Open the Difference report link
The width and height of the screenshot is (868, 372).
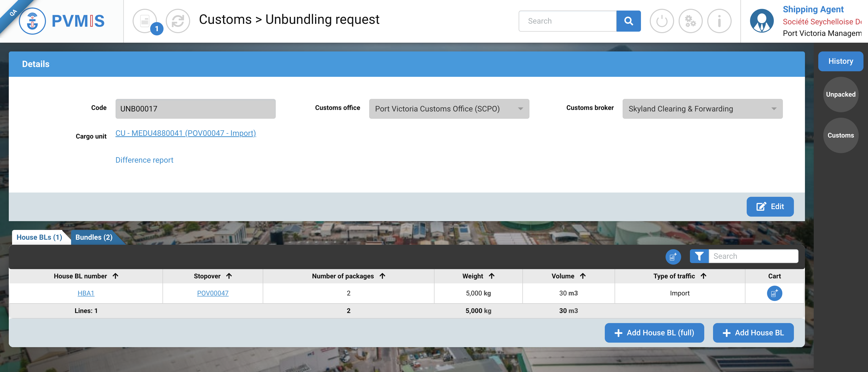pyautogui.click(x=144, y=160)
